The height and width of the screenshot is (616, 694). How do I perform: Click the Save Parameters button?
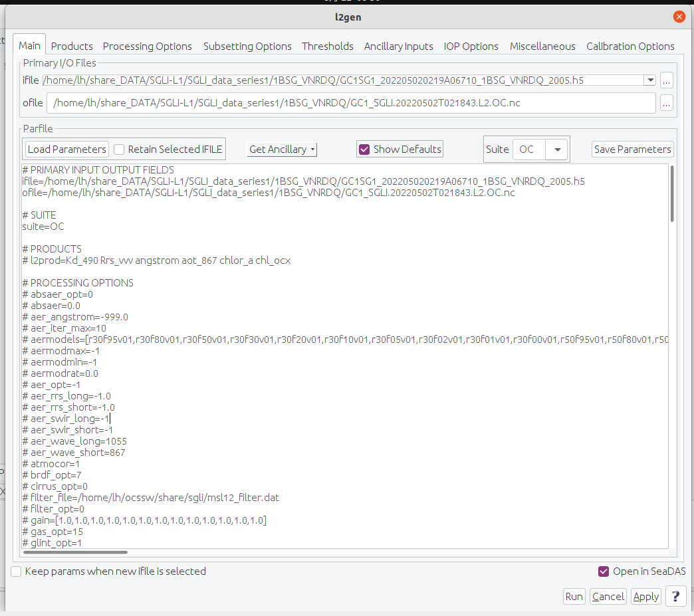pyautogui.click(x=632, y=150)
